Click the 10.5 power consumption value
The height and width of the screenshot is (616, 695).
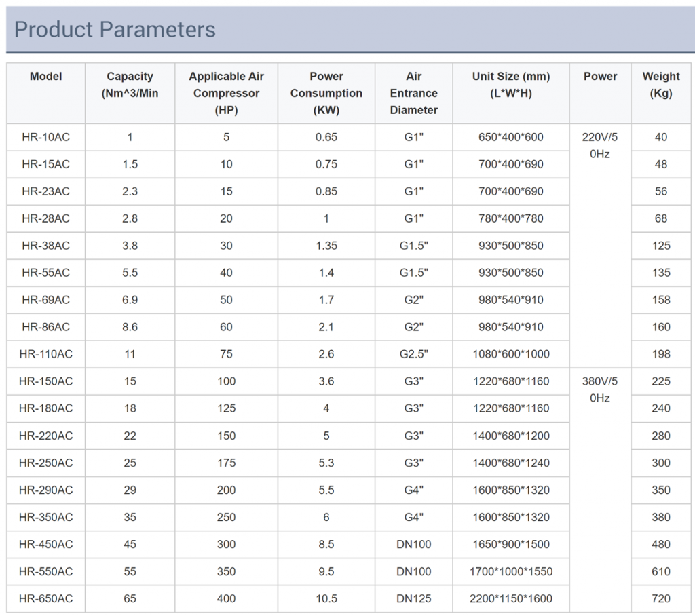[x=326, y=598]
